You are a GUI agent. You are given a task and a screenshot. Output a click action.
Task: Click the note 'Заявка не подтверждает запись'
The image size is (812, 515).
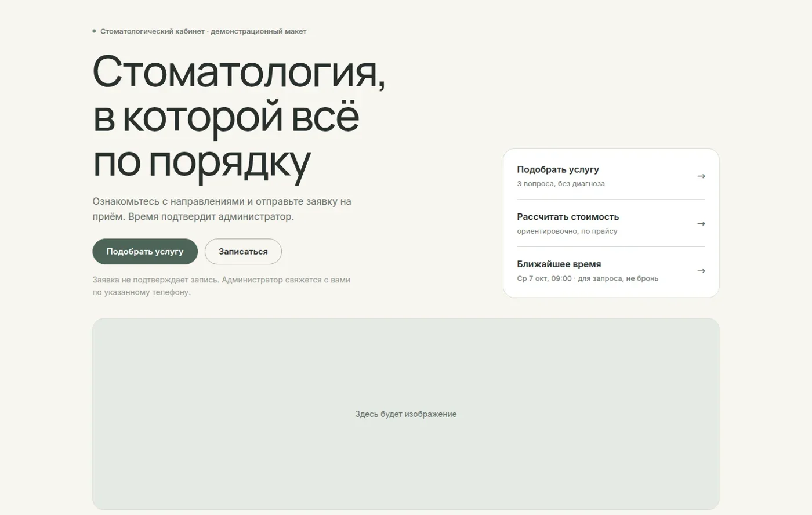[x=222, y=286]
